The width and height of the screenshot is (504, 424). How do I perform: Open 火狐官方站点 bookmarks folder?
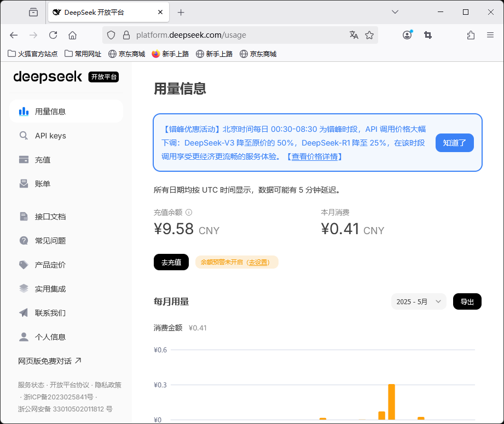click(32, 54)
